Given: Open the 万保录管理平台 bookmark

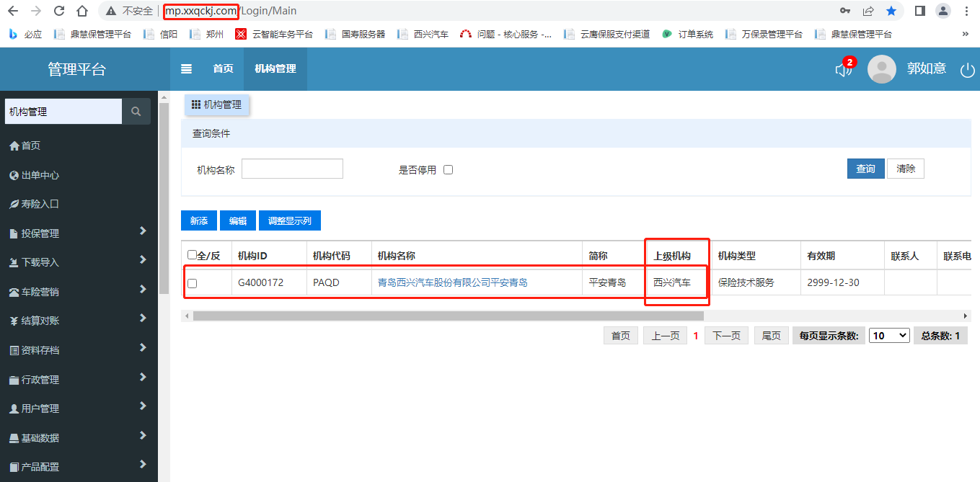Looking at the screenshot, I should tap(764, 34).
